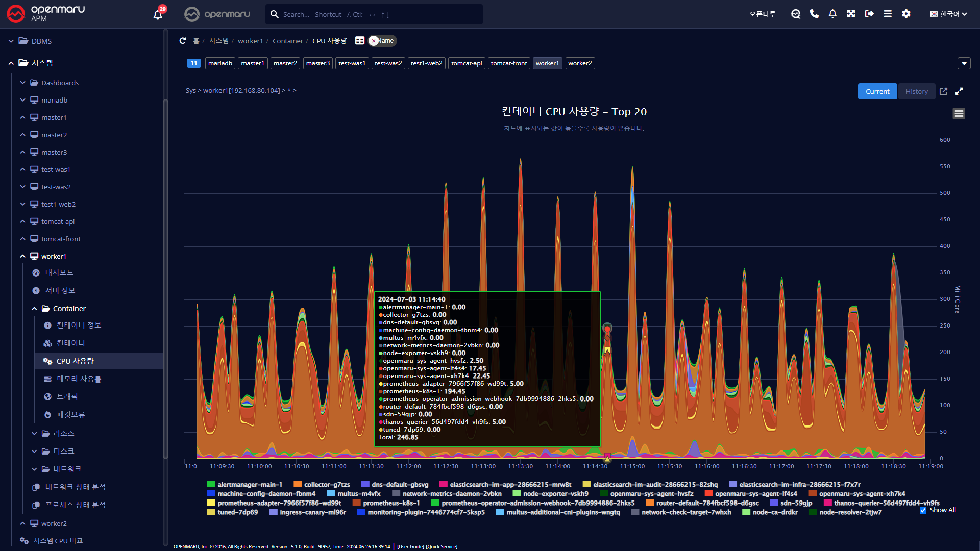
Task: Switch to History view button
Action: (x=916, y=91)
